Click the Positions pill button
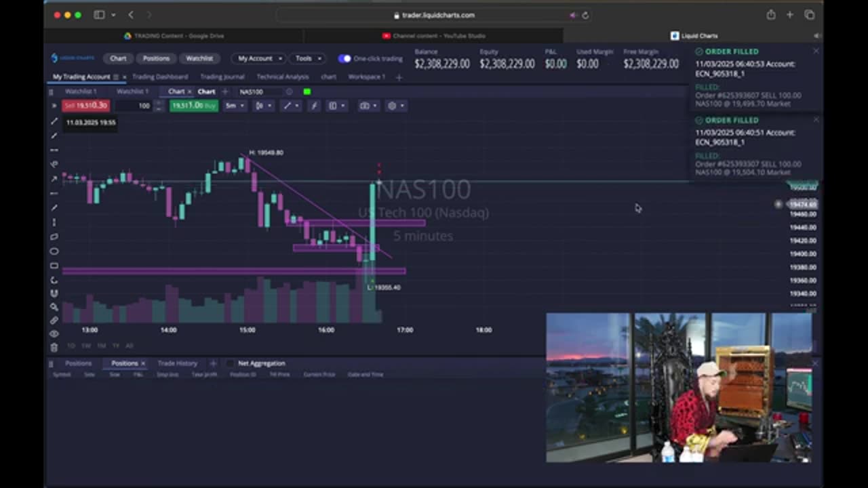The image size is (868, 488). (156, 58)
